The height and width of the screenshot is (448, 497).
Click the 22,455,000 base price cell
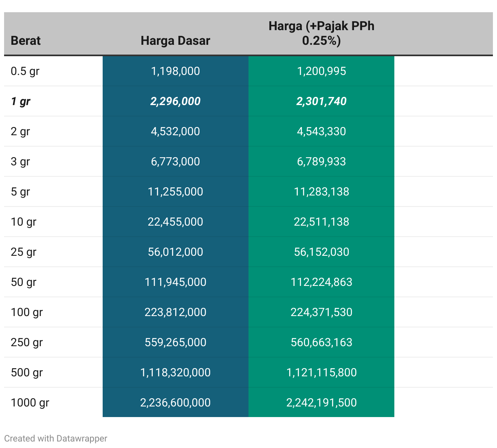pyautogui.click(x=175, y=222)
